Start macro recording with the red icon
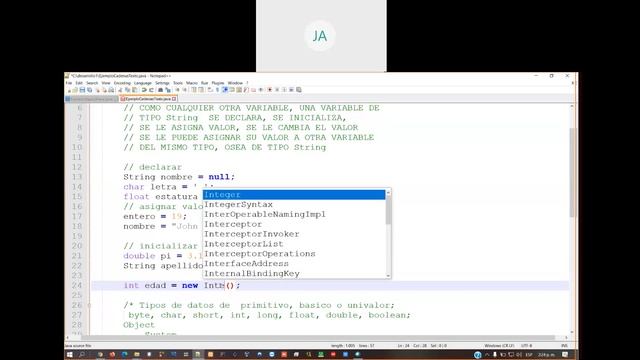 tap(269, 90)
